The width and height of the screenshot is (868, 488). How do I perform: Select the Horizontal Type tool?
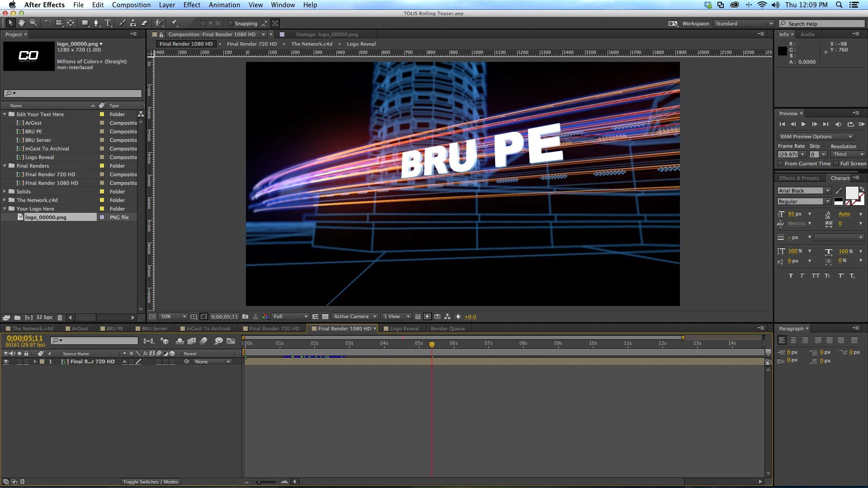[x=108, y=23]
